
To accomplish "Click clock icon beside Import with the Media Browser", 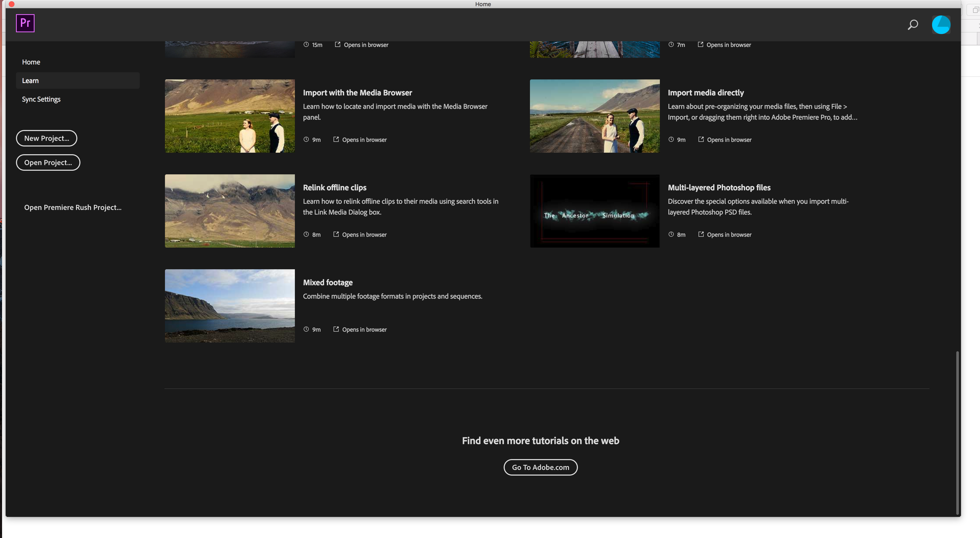I will point(306,139).
